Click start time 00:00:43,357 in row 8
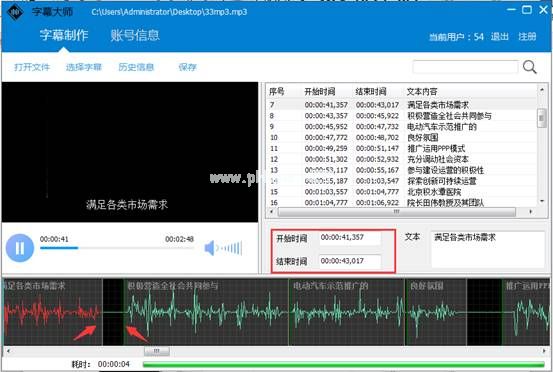 coord(326,116)
